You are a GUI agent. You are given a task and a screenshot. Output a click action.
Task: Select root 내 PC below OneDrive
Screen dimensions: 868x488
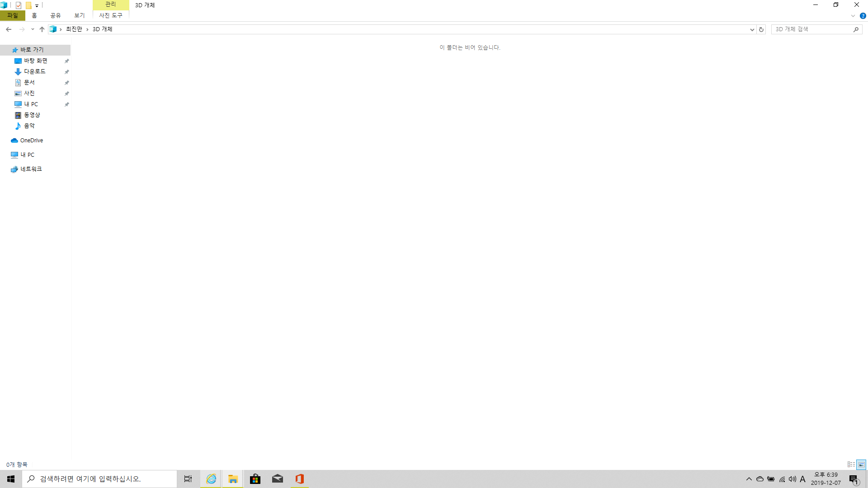35,155
